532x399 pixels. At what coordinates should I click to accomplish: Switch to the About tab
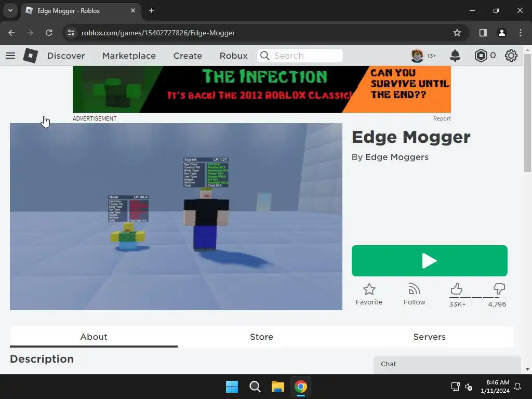(94, 337)
